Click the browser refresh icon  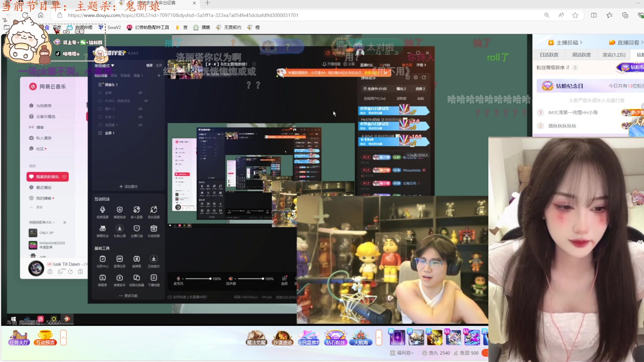[x=25, y=15]
